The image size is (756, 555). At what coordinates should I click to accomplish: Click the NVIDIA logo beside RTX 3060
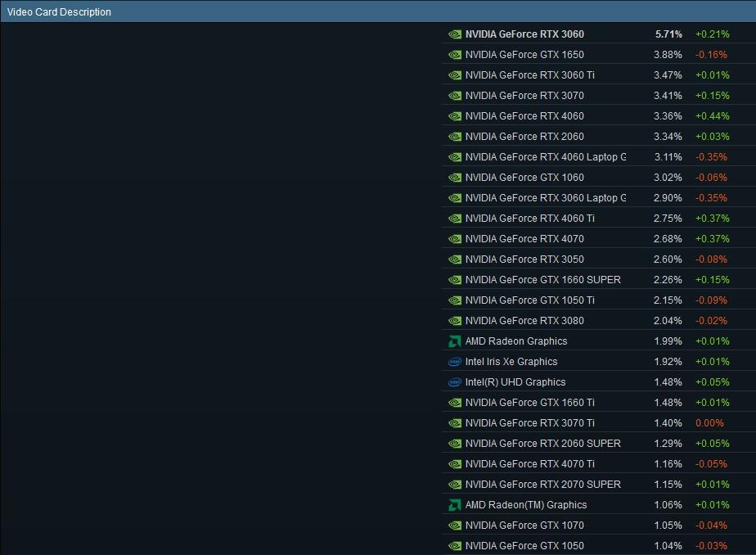click(455, 34)
